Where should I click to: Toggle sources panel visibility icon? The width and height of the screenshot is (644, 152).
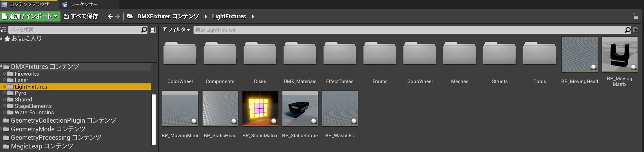(x=3, y=30)
